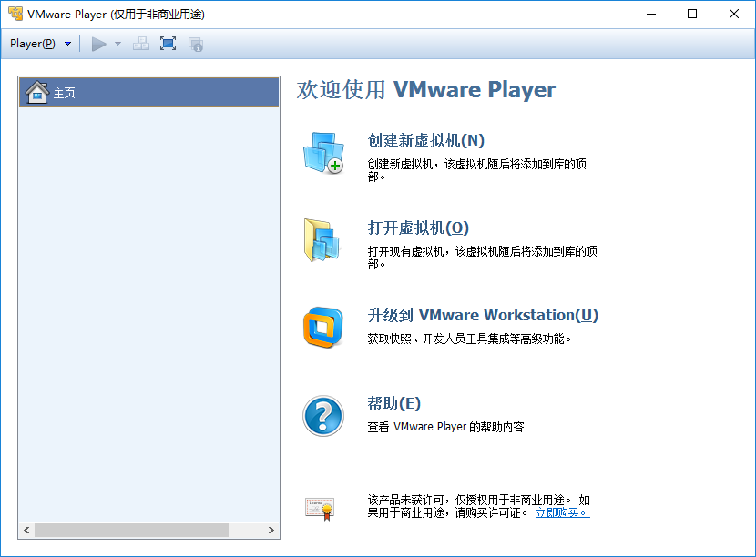Expand the Player menu dropdown arrow
The image size is (756, 557).
pos(68,44)
